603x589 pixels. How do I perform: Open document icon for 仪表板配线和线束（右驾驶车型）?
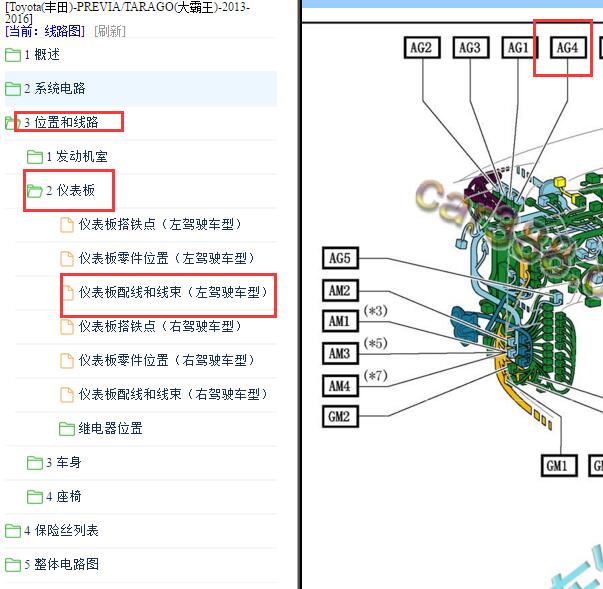click(x=67, y=395)
